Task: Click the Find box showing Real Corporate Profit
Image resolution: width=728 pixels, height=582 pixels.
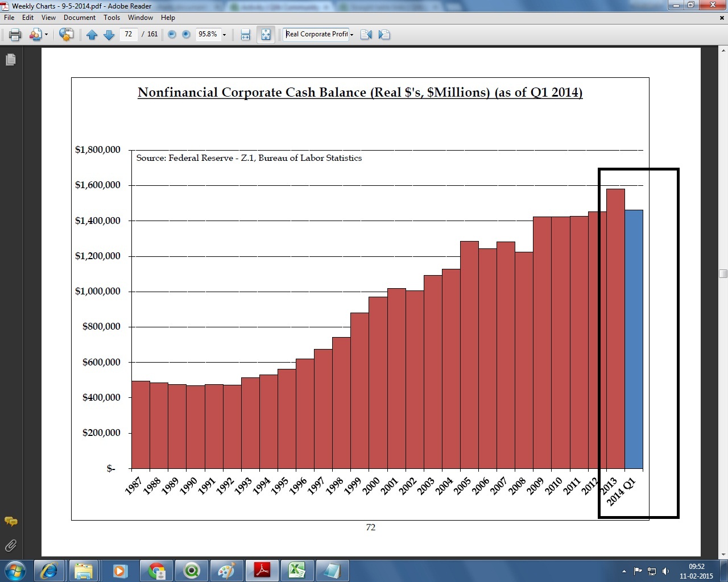Action: point(316,34)
